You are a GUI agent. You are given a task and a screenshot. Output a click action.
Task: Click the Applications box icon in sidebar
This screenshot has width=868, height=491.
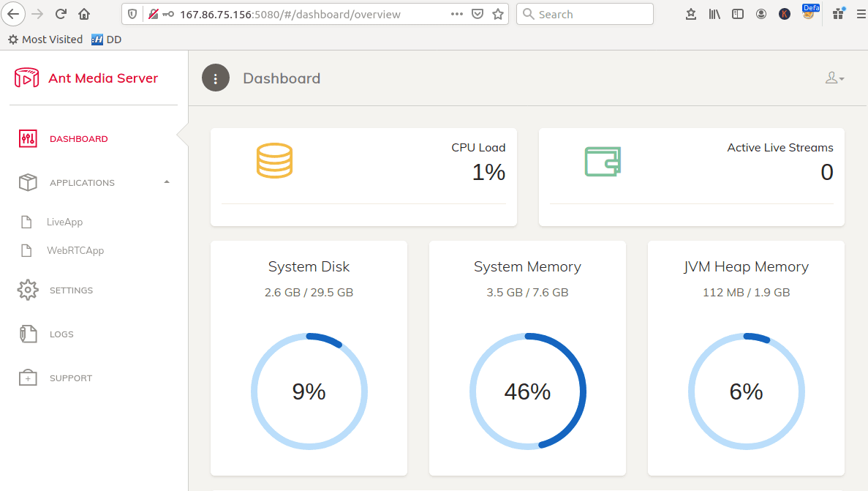[27, 182]
